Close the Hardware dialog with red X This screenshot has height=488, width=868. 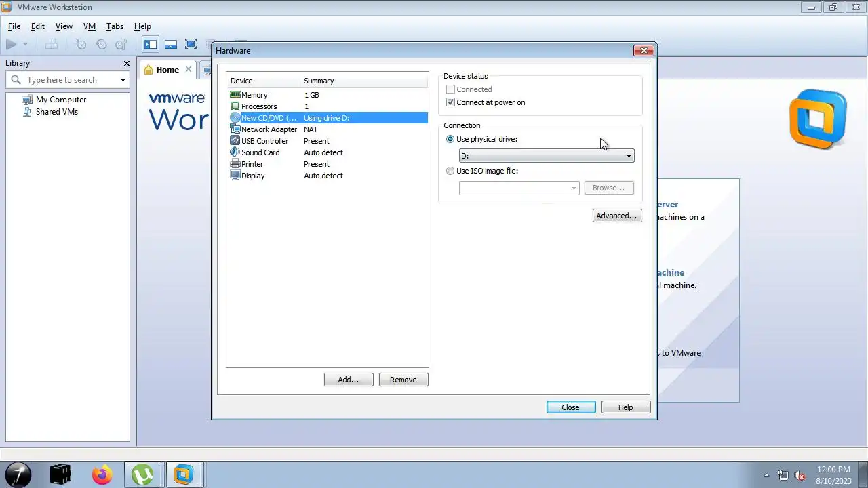point(644,50)
